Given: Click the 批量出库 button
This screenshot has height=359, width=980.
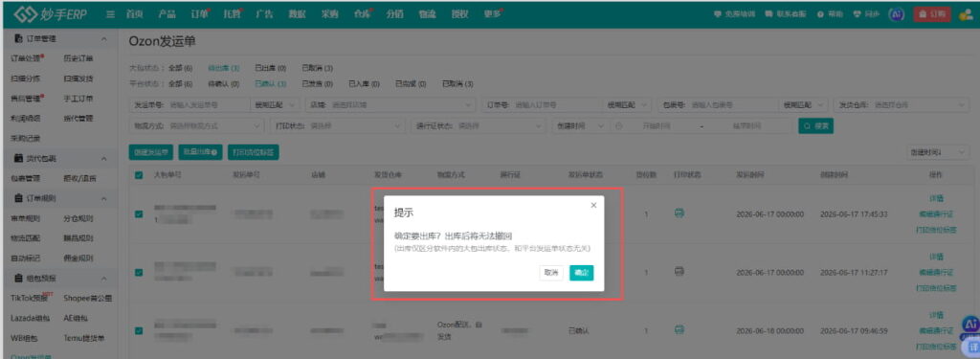Looking at the screenshot, I should point(201,152).
